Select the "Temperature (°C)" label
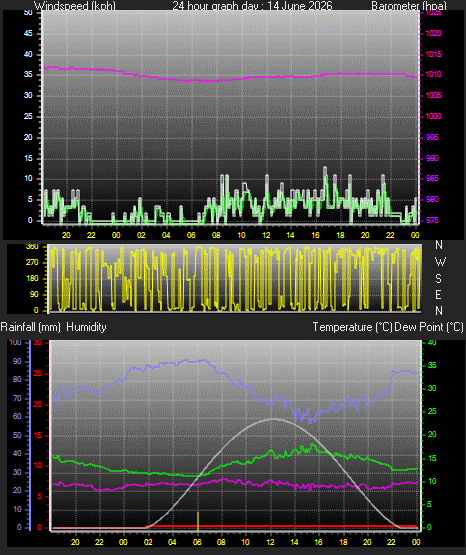The image size is (466, 555). pos(352,327)
